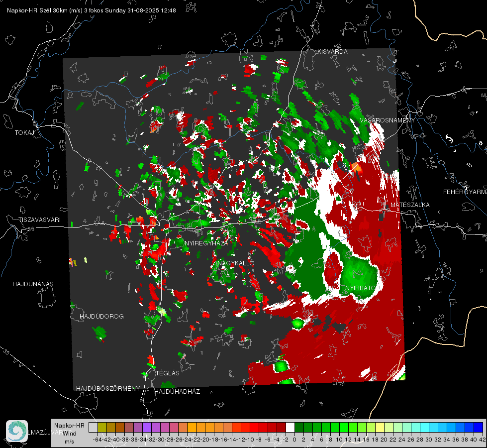Pick the bright green legend swatch between 10 and 12
Image resolution: width=487 pixels, height=448 pixels.
pyautogui.click(x=344, y=428)
